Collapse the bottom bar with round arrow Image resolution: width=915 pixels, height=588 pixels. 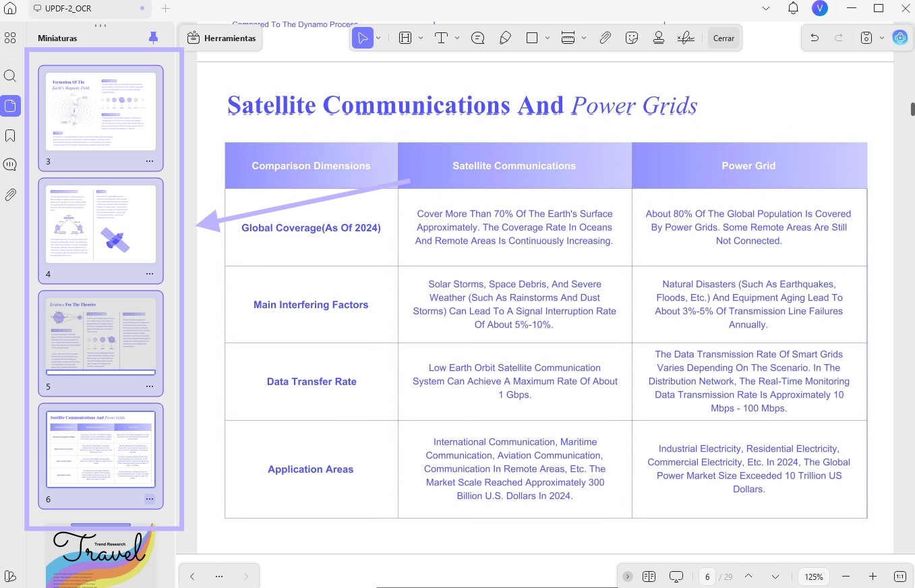tap(628, 577)
